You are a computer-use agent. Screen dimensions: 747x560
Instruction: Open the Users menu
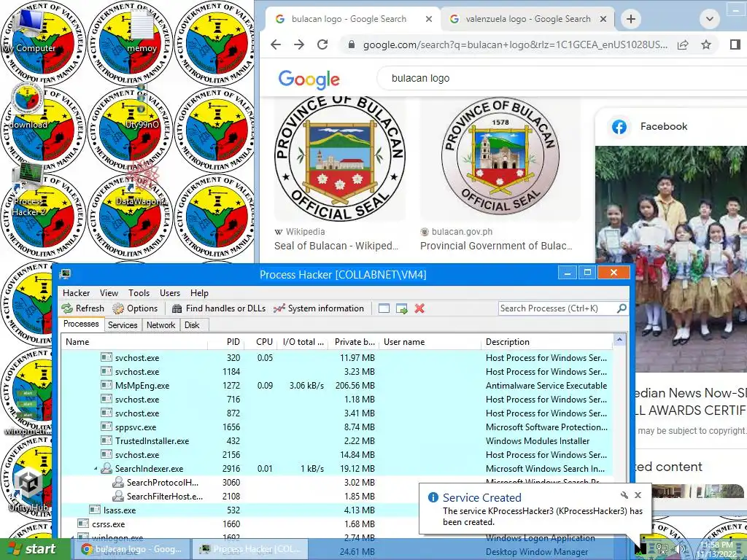click(169, 293)
